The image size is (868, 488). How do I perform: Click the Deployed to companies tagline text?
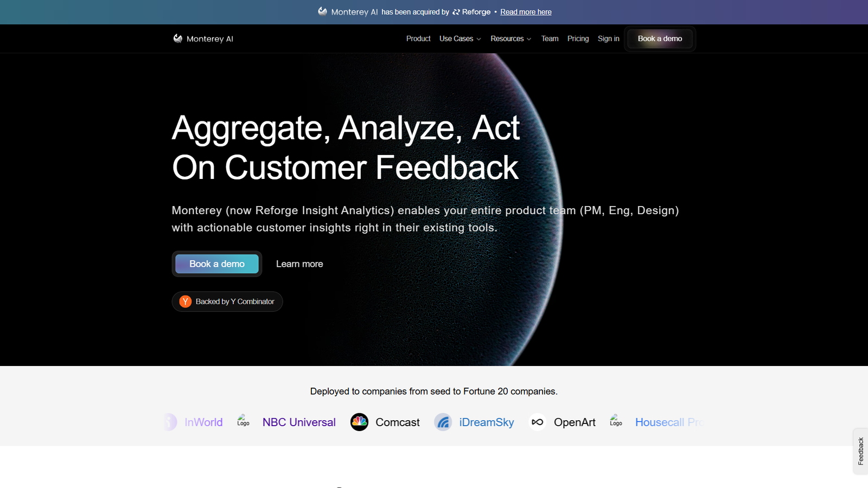tap(434, 391)
